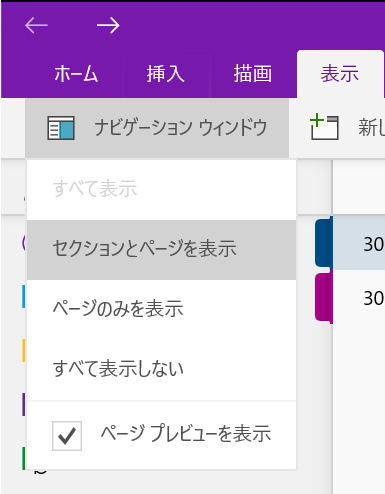Image resolution: width=385 pixels, height=494 pixels.
Task: Open the second page starting with 30
Action: point(359,298)
